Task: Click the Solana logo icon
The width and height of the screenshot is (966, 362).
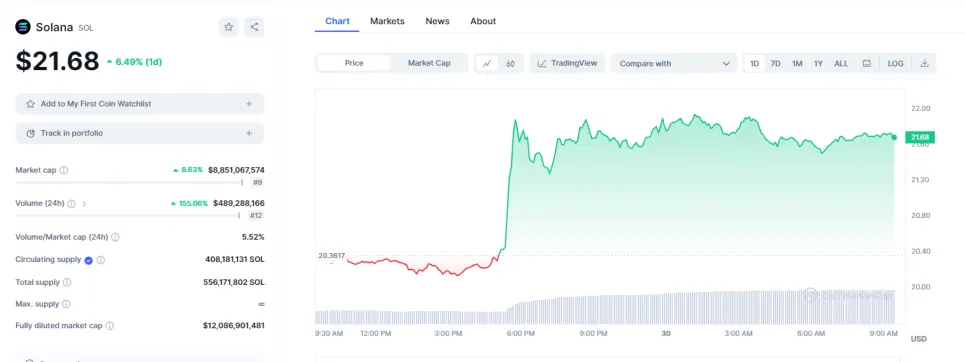Action: [23, 27]
